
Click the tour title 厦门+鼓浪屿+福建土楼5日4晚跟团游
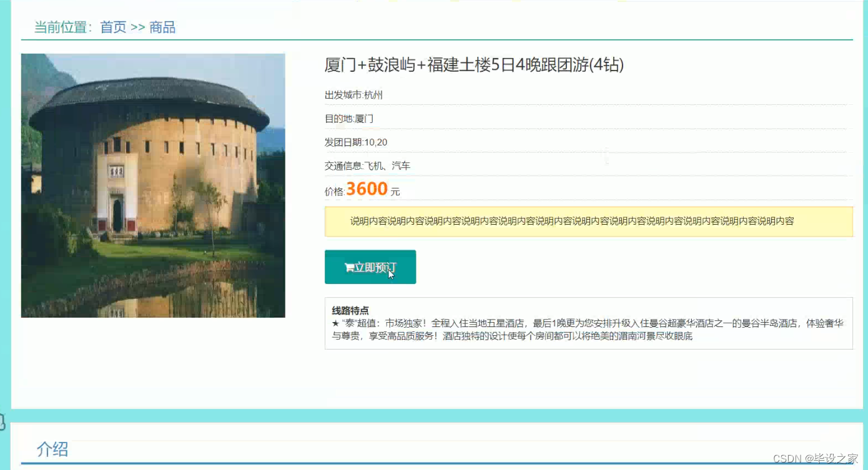pyautogui.click(x=474, y=65)
